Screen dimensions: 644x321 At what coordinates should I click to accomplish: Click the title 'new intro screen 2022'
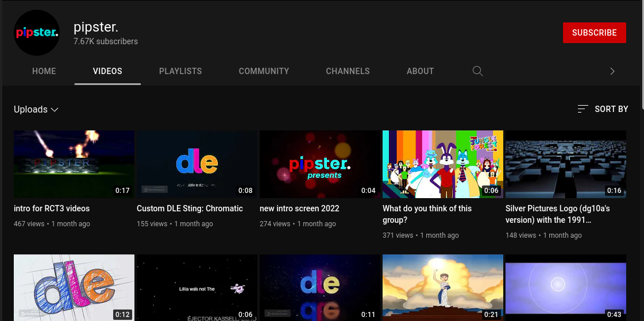(299, 208)
